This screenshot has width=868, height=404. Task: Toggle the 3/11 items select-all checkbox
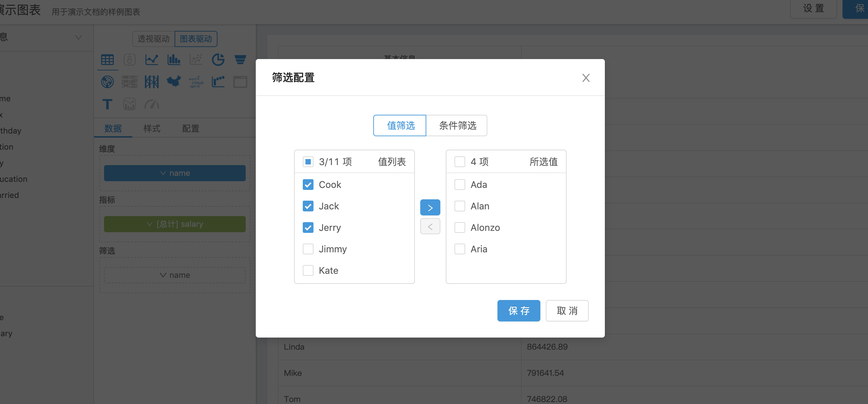click(308, 162)
